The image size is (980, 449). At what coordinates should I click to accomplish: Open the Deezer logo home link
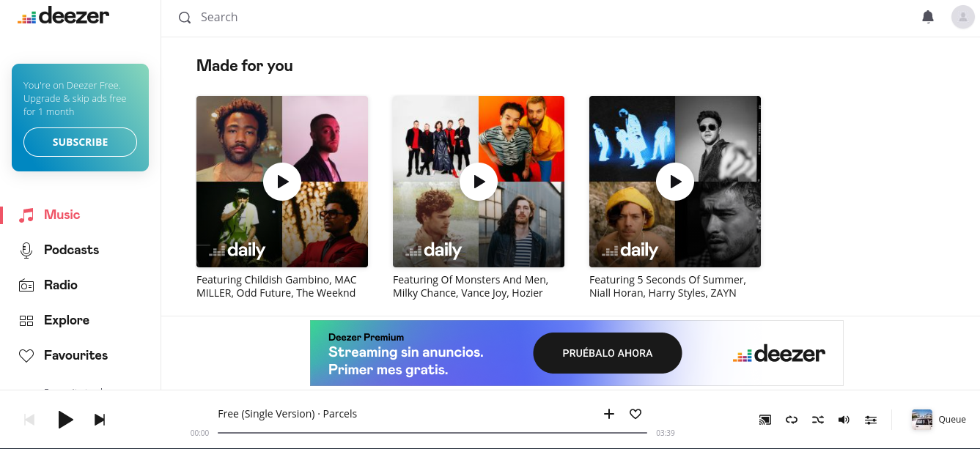click(x=63, y=15)
